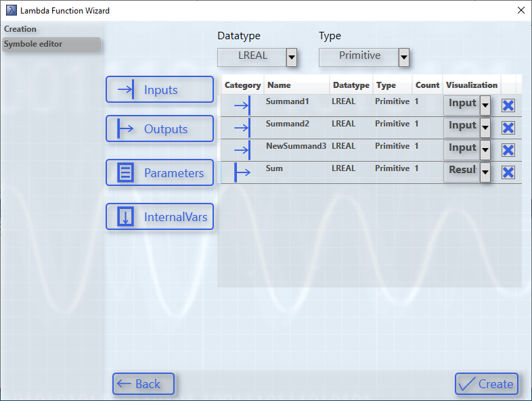The width and height of the screenshot is (532, 401).
Task: Open the Type Primitive dropdown
Action: point(404,57)
